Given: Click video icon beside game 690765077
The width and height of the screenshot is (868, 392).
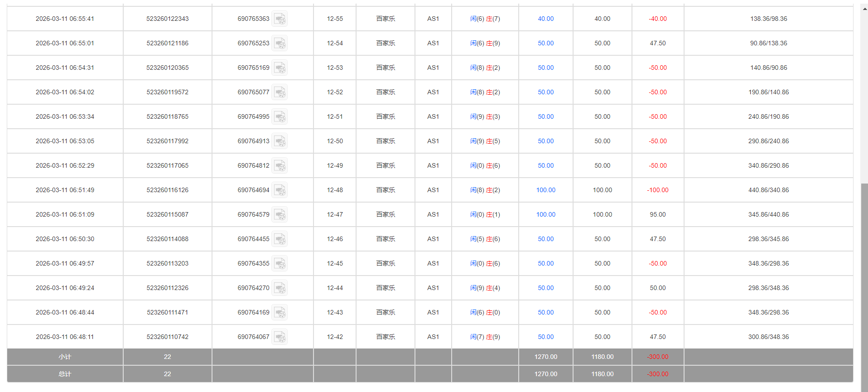Looking at the screenshot, I should pos(280,92).
